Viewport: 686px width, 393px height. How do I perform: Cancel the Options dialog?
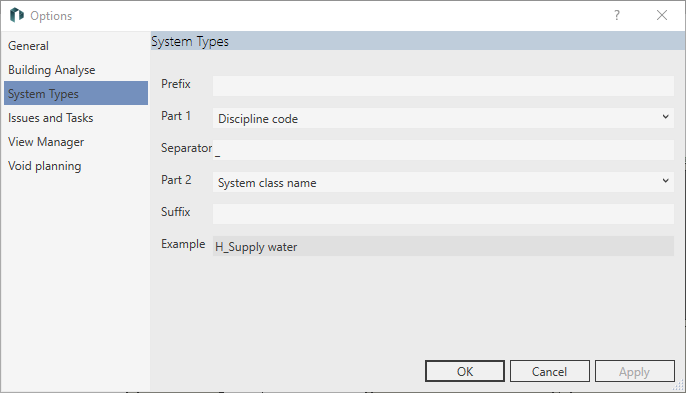[x=550, y=371]
